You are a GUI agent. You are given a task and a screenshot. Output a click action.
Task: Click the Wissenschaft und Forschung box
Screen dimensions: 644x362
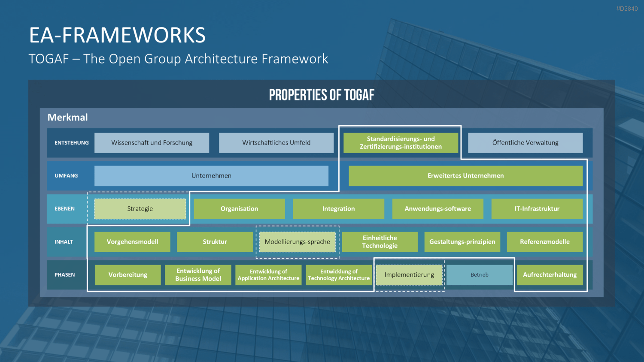click(152, 143)
